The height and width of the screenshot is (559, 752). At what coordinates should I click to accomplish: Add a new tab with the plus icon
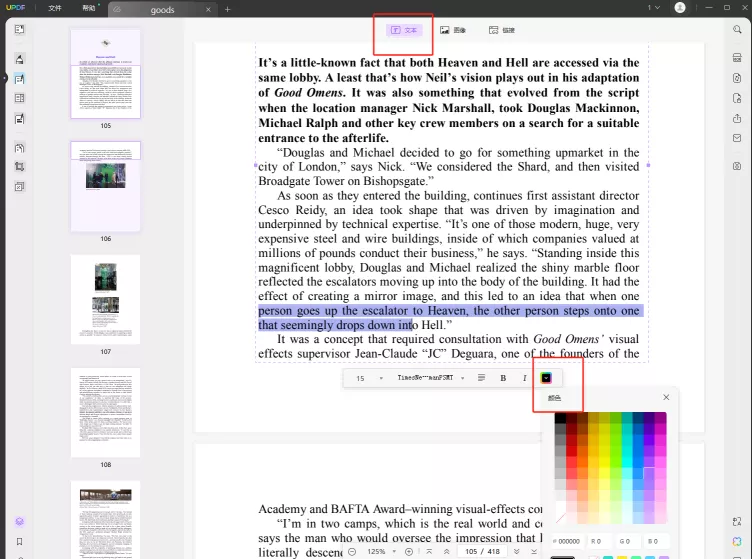click(227, 9)
